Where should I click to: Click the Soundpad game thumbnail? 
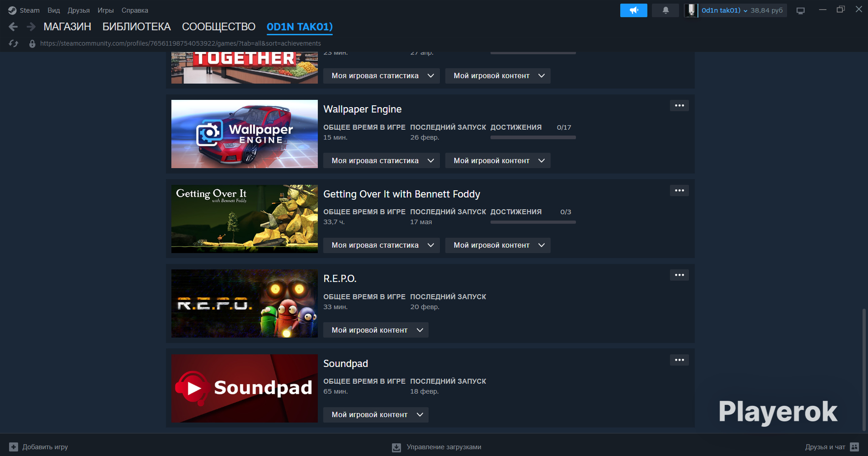click(244, 389)
